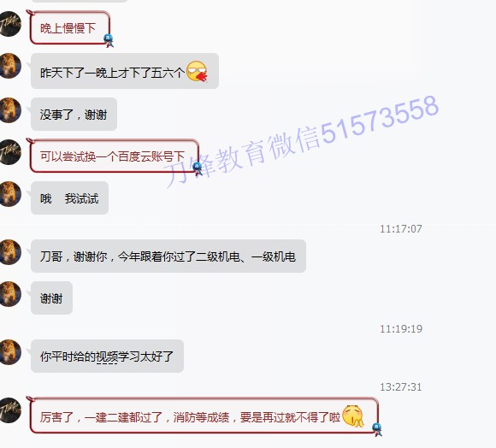
Task: Click avatar beside '晚上慢慢下' message
Action: (9, 24)
